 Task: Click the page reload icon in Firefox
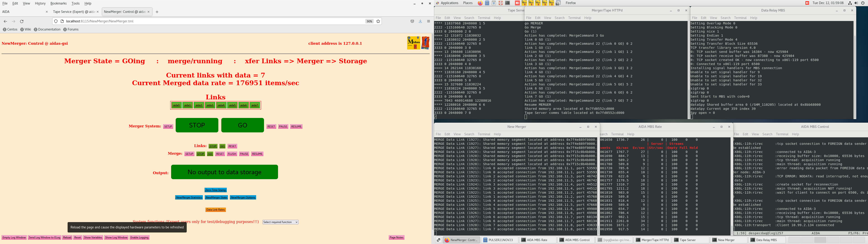21,21
